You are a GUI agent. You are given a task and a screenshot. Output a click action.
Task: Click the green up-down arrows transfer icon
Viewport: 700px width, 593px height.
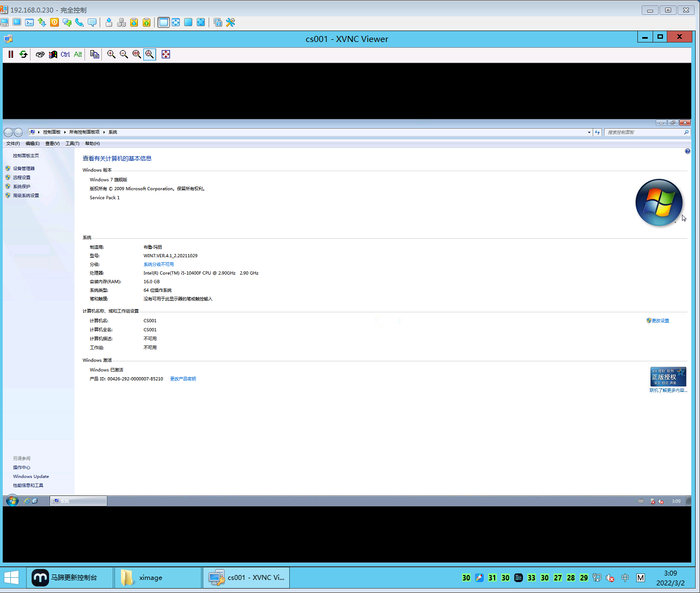(42, 22)
